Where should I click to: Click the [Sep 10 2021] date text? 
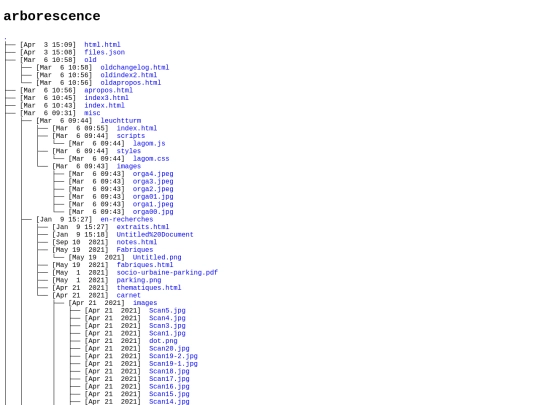tap(80, 242)
